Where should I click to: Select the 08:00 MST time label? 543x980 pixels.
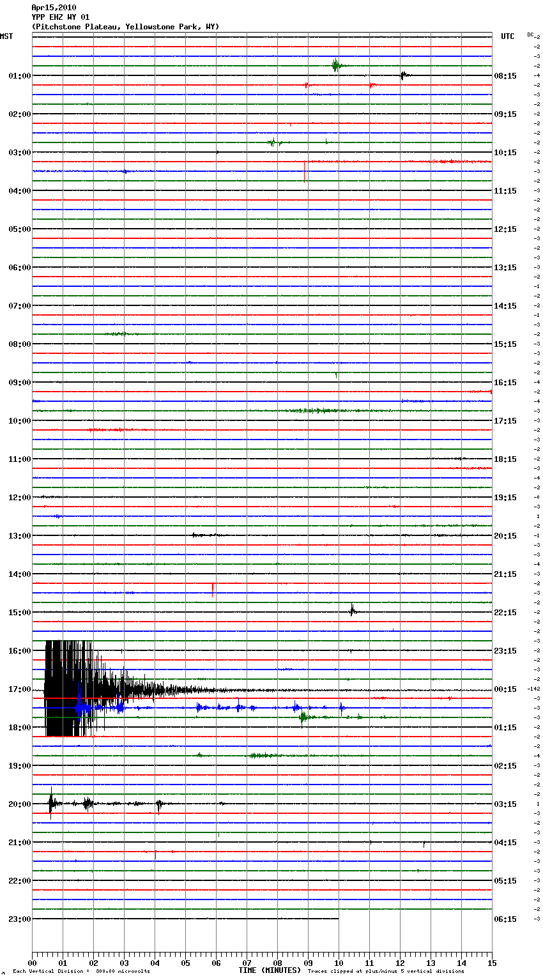[19, 344]
